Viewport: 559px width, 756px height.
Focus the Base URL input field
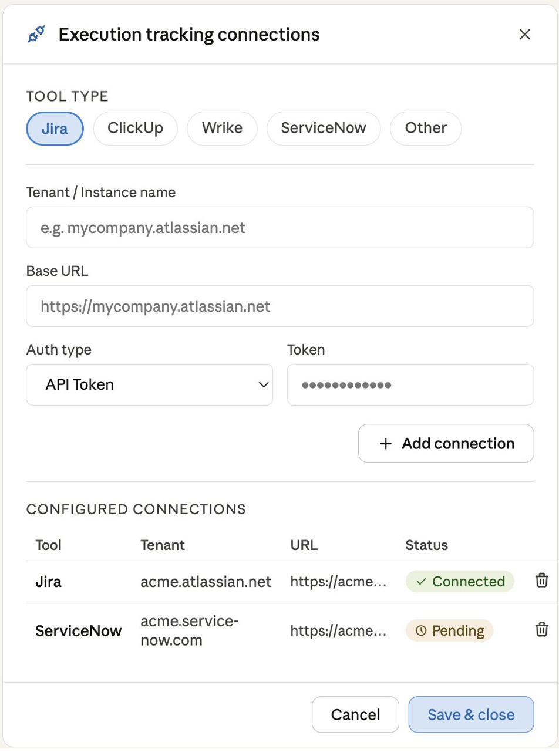point(280,306)
